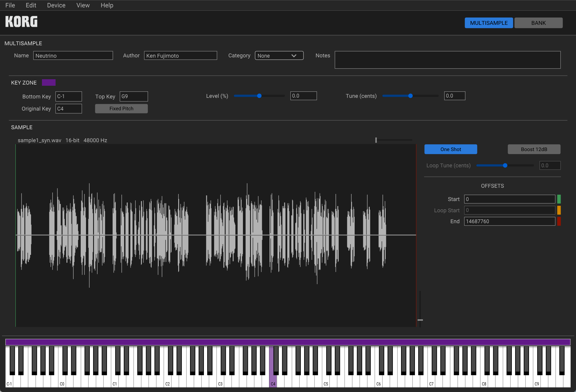Click the C1 piano key
Viewport: 576px width, 392px height.
[115, 381]
